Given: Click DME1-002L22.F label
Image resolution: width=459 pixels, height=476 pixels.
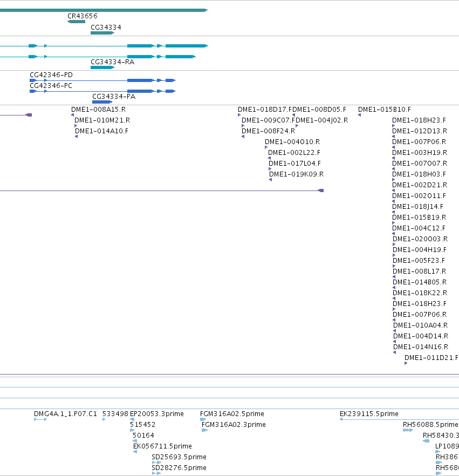Looking at the screenshot, I should (x=294, y=153).
